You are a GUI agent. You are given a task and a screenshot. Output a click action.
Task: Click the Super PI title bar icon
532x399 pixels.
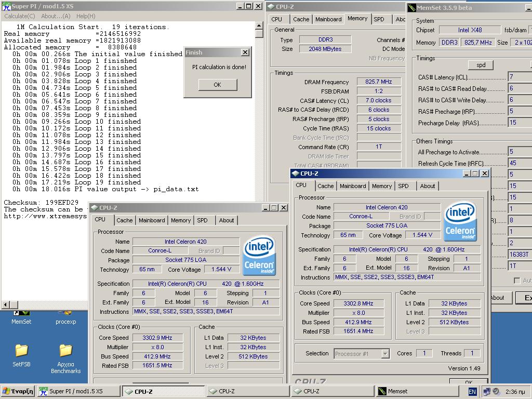click(x=6, y=6)
